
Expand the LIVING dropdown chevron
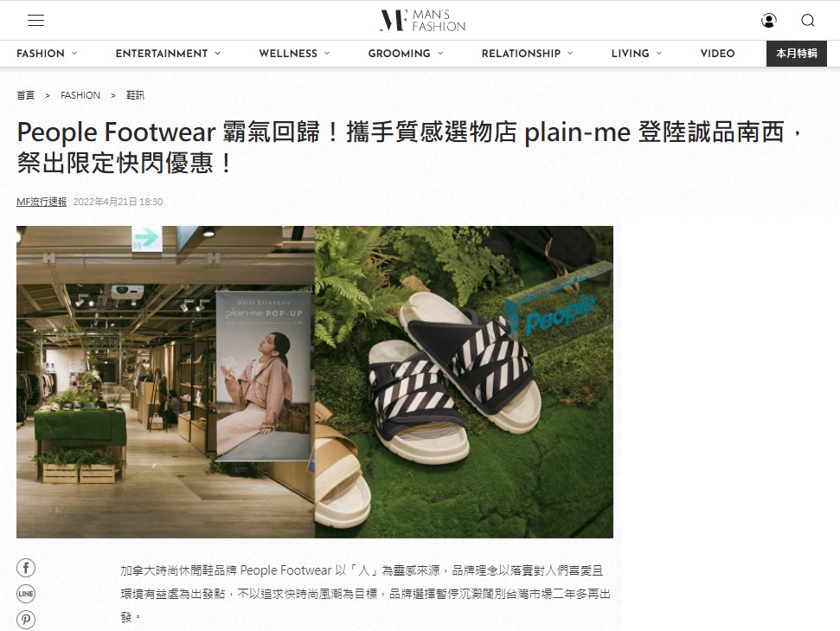pos(659,53)
